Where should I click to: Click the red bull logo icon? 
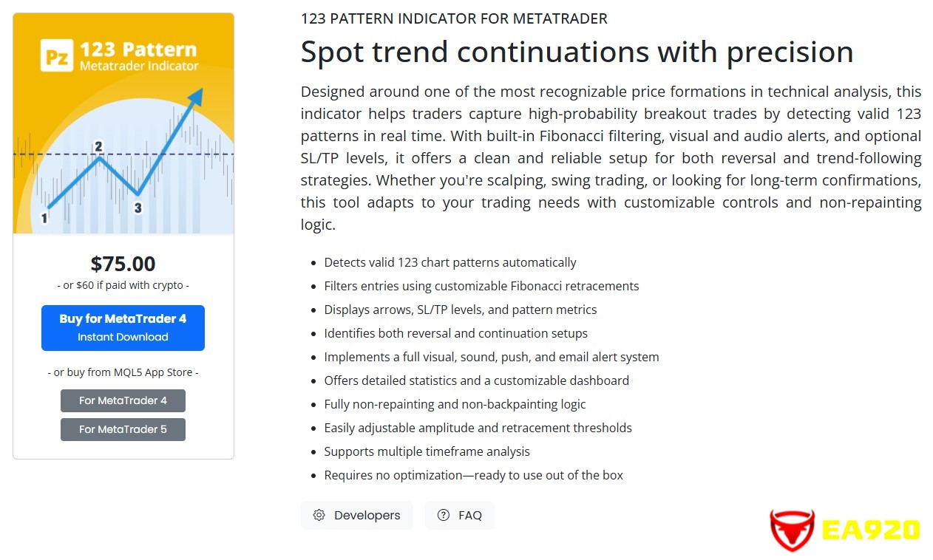pos(792,530)
